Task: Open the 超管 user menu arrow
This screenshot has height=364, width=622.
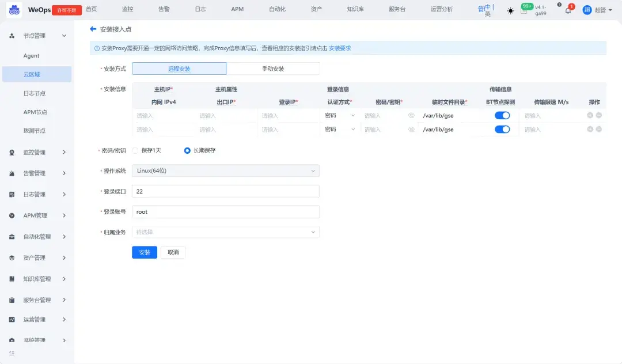Action: click(x=610, y=10)
